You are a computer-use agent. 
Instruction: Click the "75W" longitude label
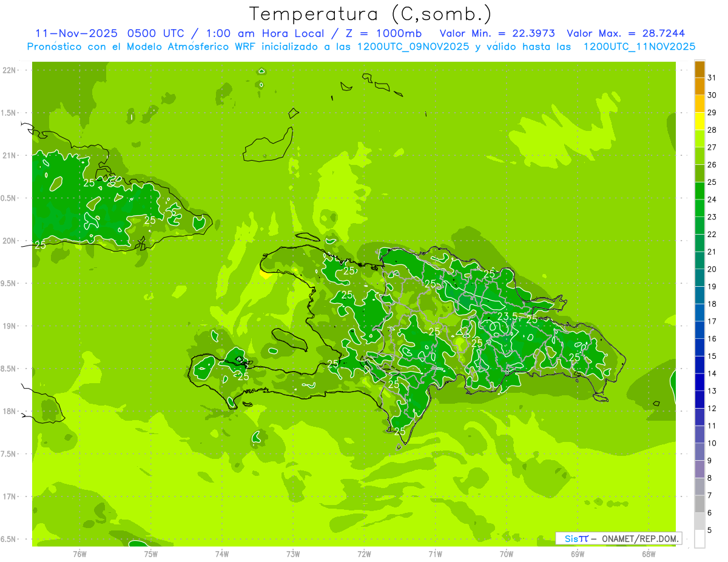click(150, 554)
